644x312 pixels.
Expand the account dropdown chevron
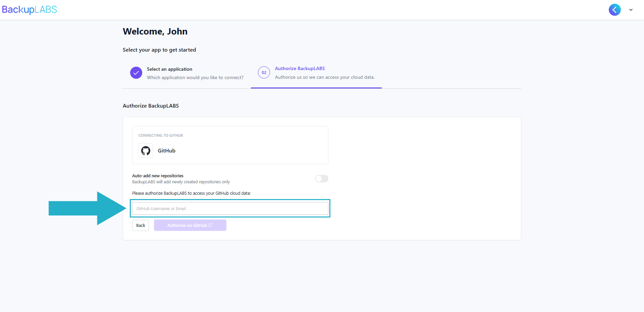(631, 10)
